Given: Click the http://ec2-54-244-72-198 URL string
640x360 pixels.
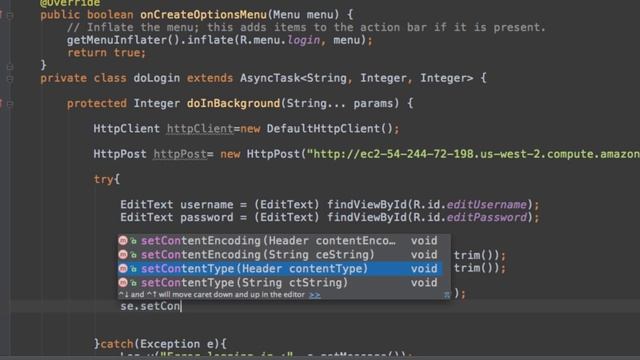Looking at the screenshot, I should (x=473, y=154).
